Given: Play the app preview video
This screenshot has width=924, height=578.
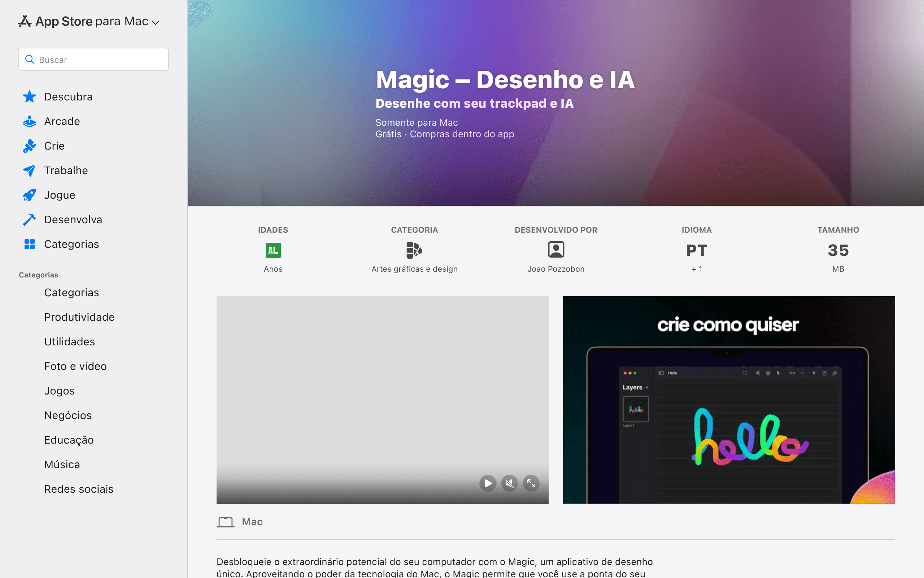Looking at the screenshot, I should (x=488, y=483).
